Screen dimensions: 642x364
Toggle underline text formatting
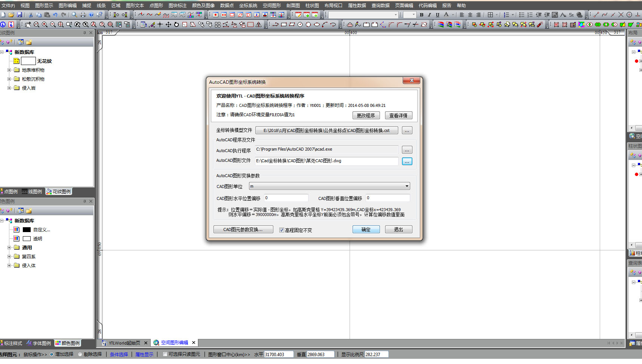click(437, 15)
